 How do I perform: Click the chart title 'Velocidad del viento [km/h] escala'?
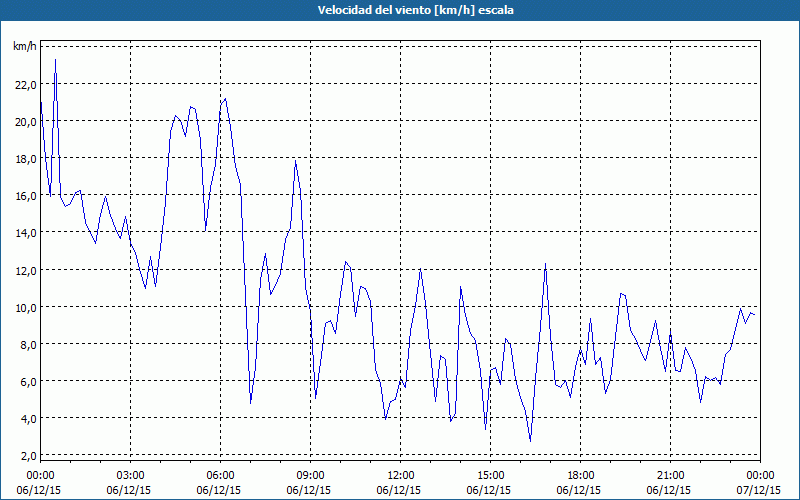[x=416, y=10]
